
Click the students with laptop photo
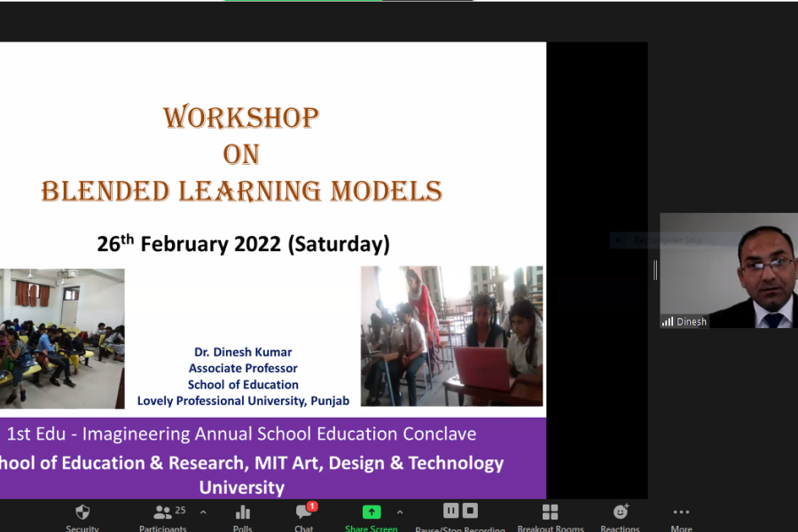pos(452,336)
